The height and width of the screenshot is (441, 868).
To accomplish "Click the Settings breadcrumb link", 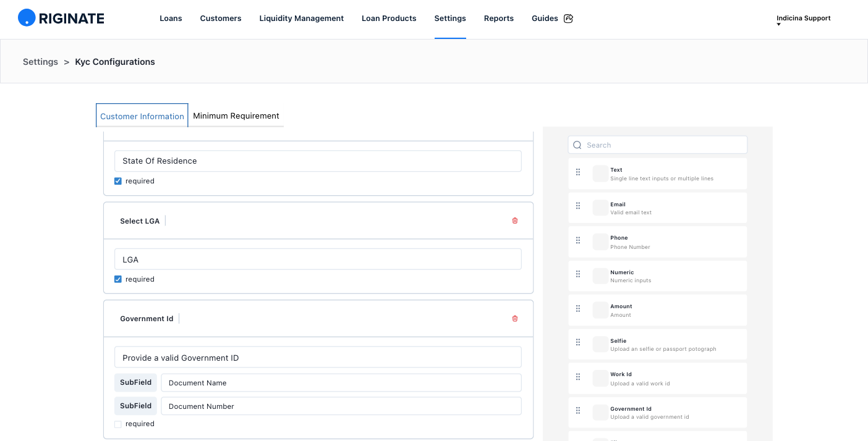I will tap(40, 62).
